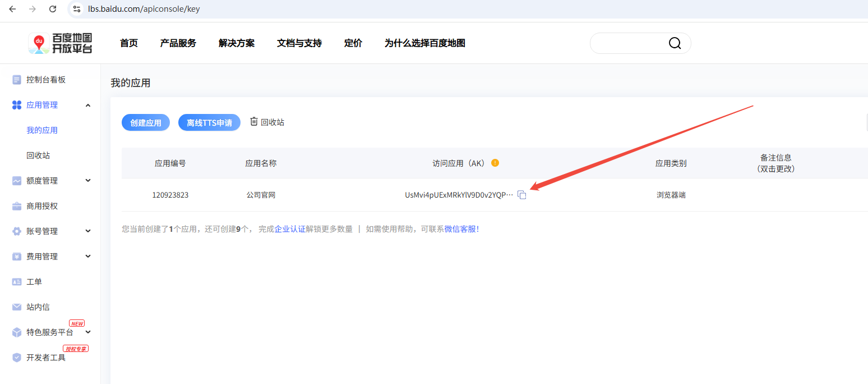This screenshot has height=384, width=868.
Task: Open the 微信客服 link
Action: [x=461, y=229]
